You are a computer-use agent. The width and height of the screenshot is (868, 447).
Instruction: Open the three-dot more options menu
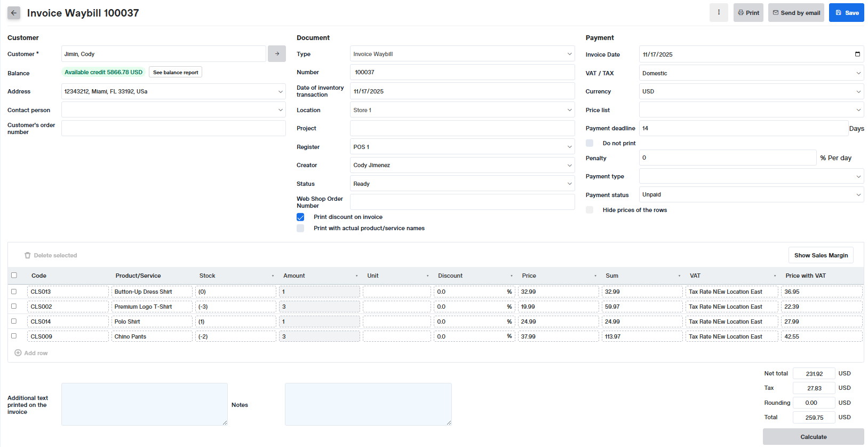(x=719, y=12)
